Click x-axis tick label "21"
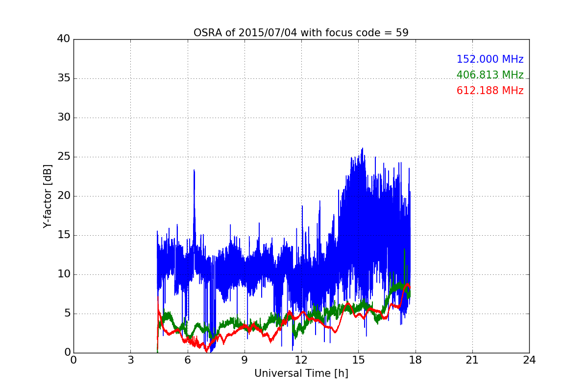This screenshot has height=392, width=588. (472, 360)
